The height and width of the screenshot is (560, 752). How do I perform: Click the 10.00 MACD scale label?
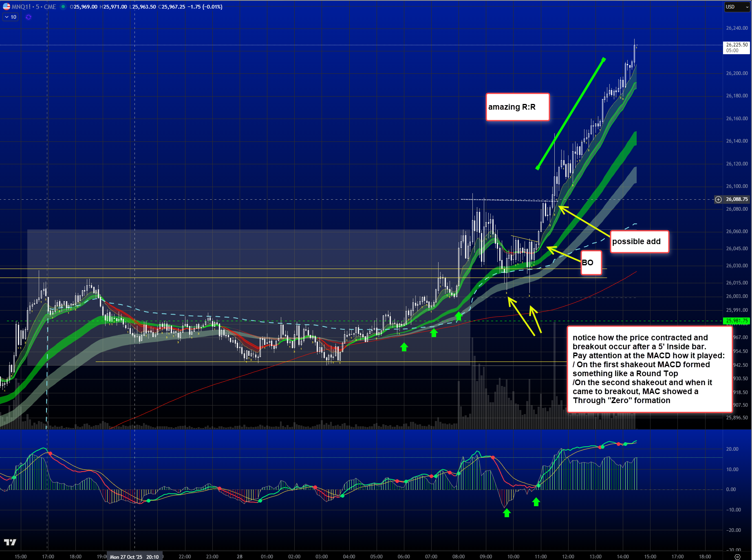tap(732, 470)
